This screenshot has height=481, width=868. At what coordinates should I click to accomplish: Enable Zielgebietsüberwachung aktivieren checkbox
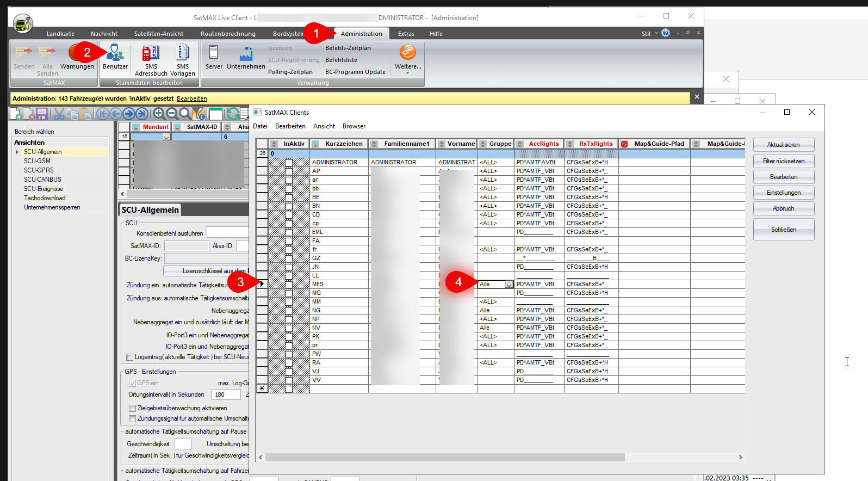132,408
